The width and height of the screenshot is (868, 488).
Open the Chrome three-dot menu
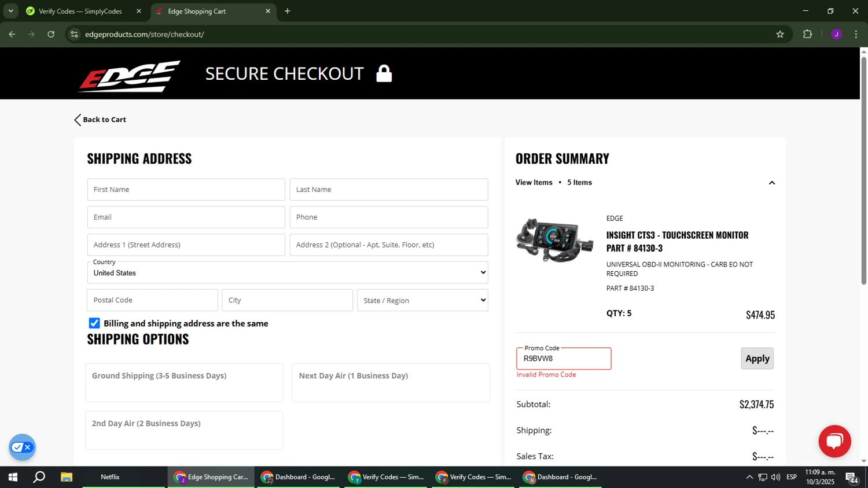pos(856,34)
